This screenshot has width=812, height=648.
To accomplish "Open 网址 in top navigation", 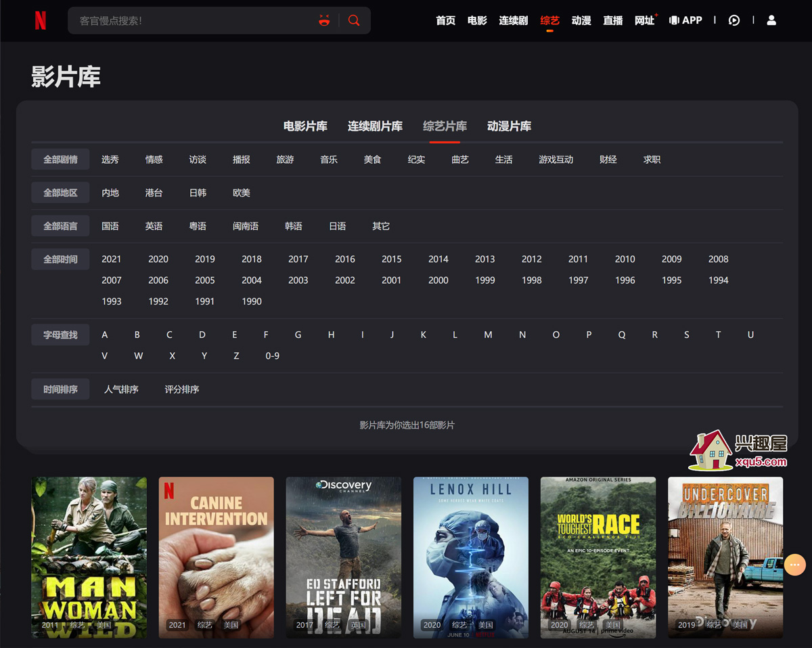I will [x=645, y=20].
